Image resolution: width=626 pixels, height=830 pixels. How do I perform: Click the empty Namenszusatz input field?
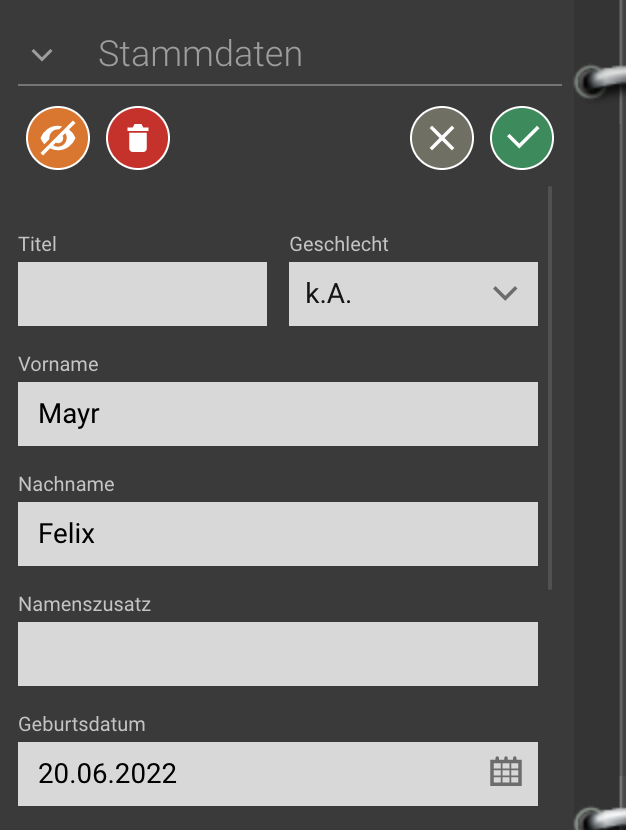tap(278, 654)
